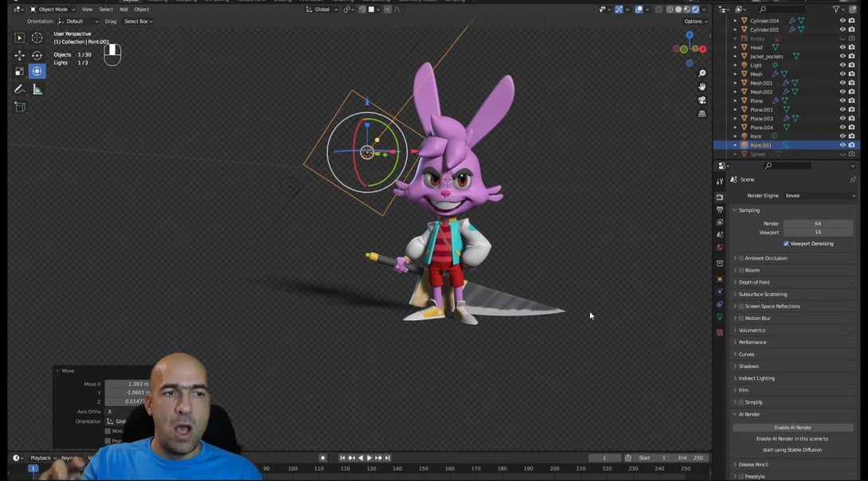Pick the Scale tool
Viewport: 868px width, 481px height.
pos(19,72)
